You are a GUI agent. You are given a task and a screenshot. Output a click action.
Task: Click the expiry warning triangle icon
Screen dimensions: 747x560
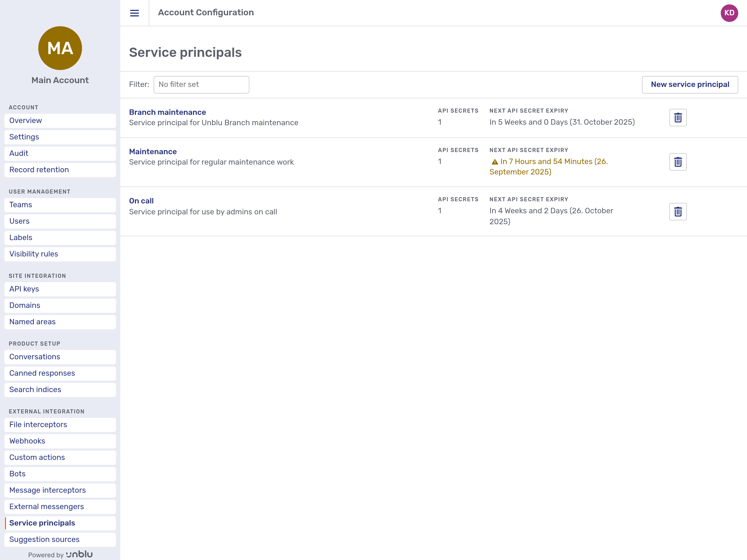(495, 162)
